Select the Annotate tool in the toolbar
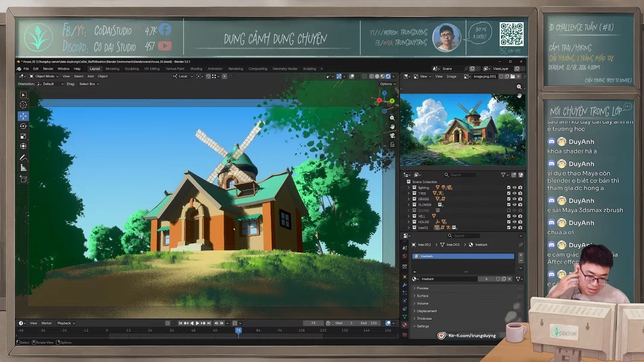The width and height of the screenshot is (644, 362). (23, 158)
